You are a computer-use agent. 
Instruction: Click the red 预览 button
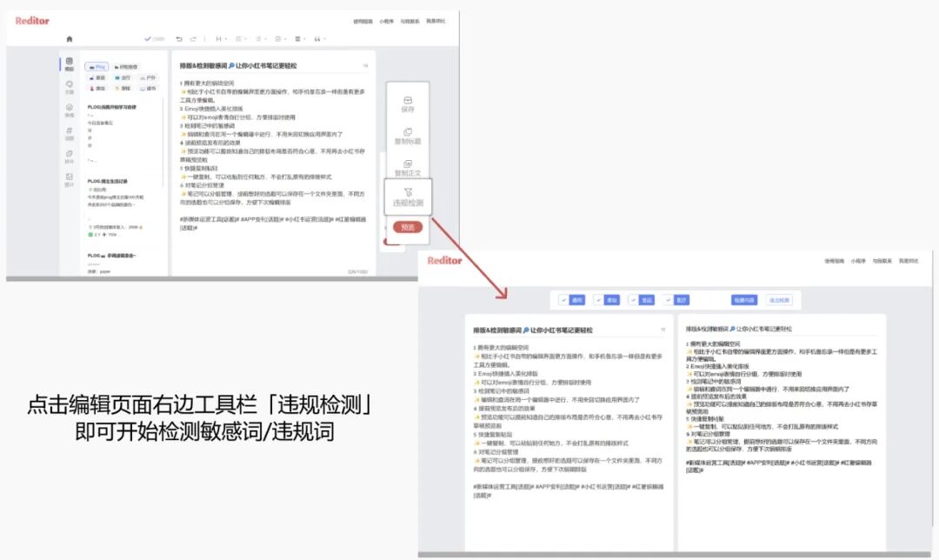(407, 226)
